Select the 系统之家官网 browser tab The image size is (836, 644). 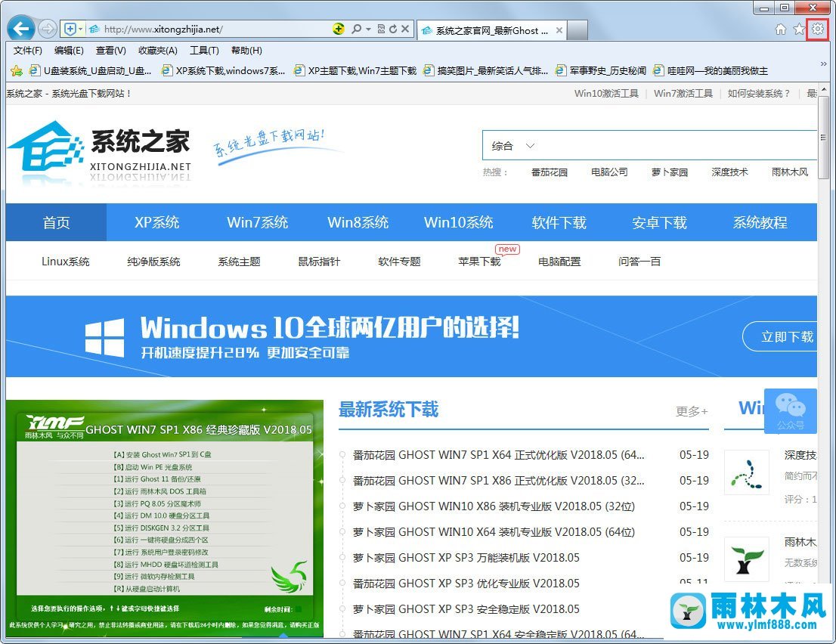[491, 30]
